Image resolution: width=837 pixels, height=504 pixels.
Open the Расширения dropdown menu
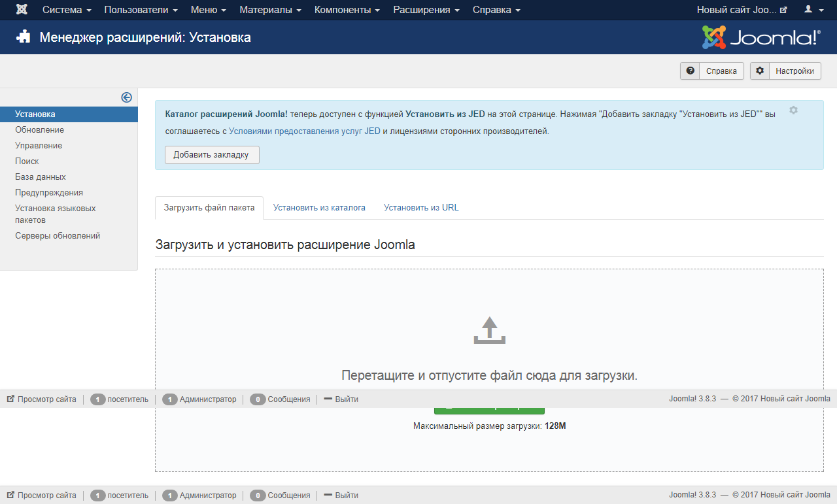coord(426,10)
